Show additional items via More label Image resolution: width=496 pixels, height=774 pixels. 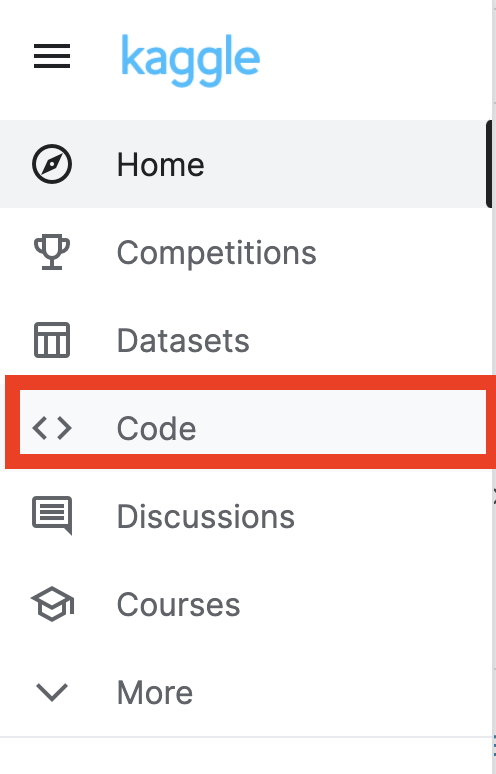click(x=155, y=692)
